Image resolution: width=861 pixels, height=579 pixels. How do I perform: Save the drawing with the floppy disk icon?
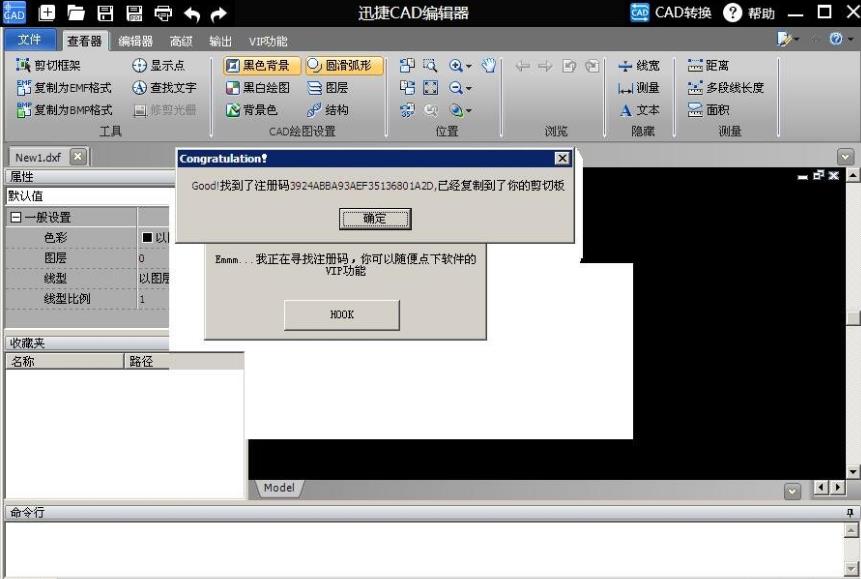[105, 12]
